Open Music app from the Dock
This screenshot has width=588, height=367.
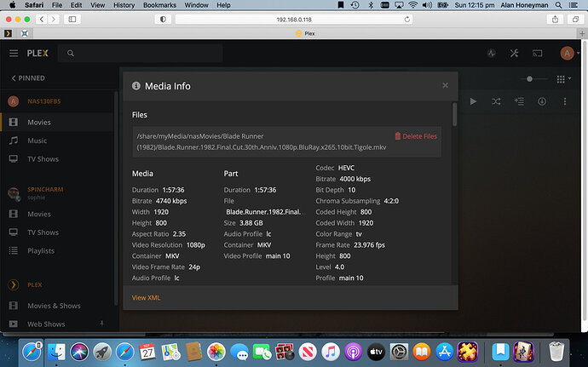[x=331, y=352]
